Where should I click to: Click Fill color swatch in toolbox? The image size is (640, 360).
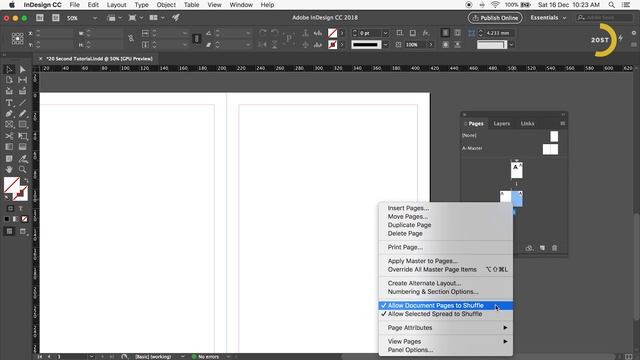tap(11, 185)
